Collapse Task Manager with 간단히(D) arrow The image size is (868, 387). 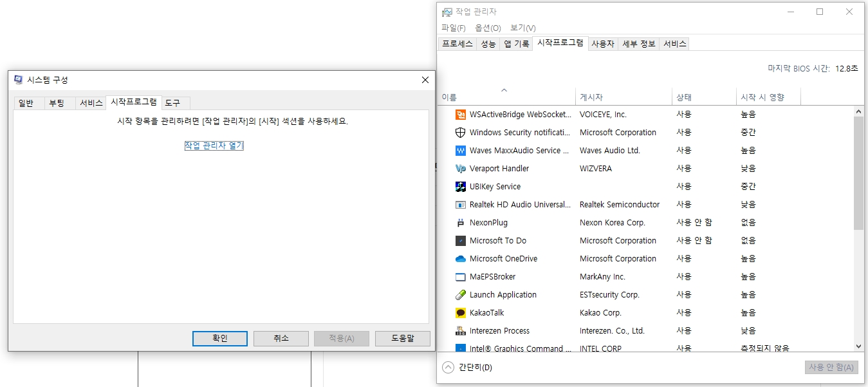click(x=448, y=367)
